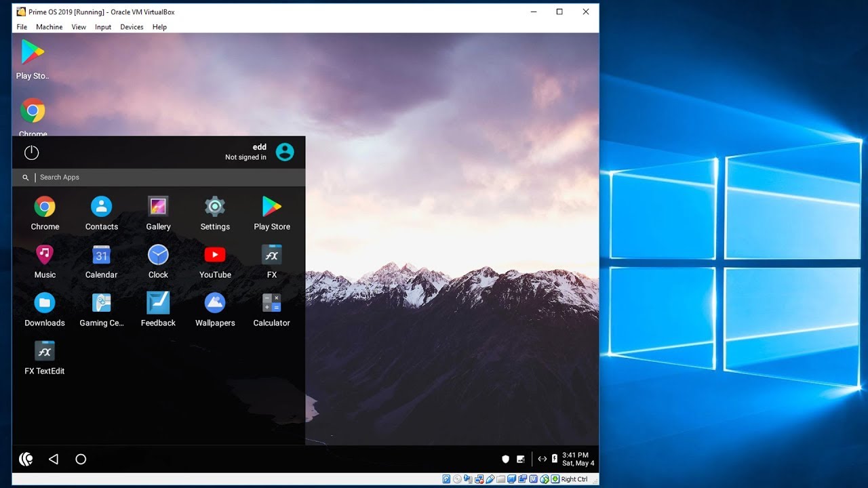The height and width of the screenshot is (488, 868).
Task: Open the FX TextEdit app
Action: pyautogui.click(x=45, y=357)
